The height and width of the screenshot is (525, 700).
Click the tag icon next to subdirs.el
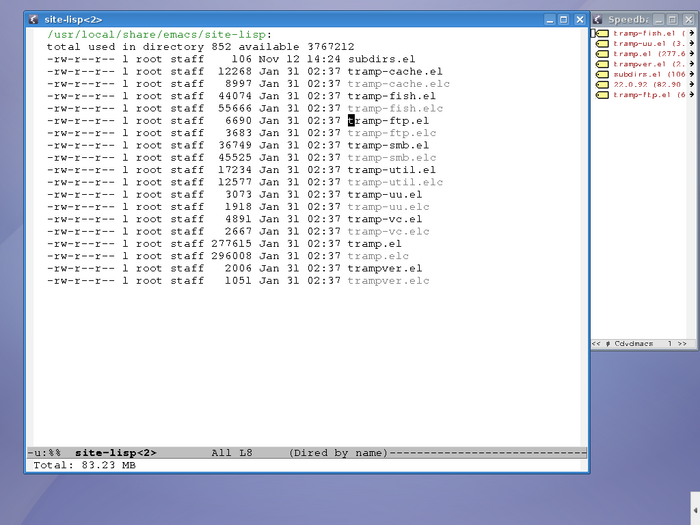603,74
